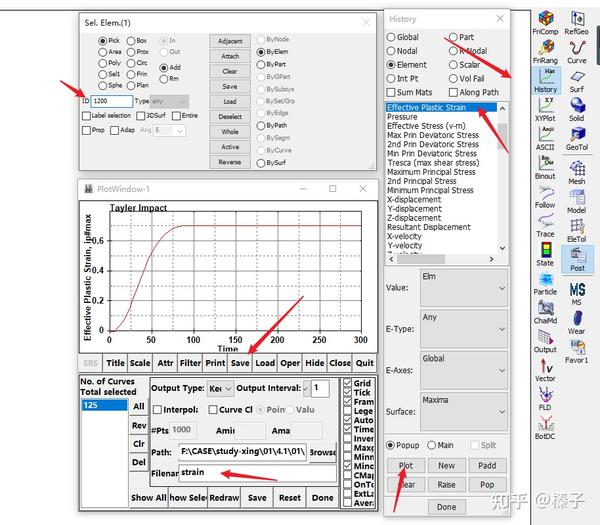The image size is (600, 525).
Task: Click the Redraw button below curve list
Action: pyautogui.click(x=224, y=497)
